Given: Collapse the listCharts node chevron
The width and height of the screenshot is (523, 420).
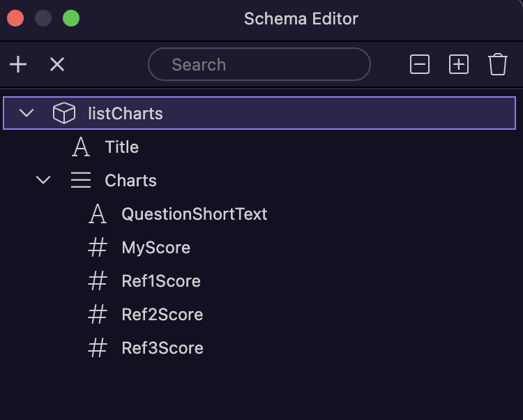Looking at the screenshot, I should (x=26, y=113).
